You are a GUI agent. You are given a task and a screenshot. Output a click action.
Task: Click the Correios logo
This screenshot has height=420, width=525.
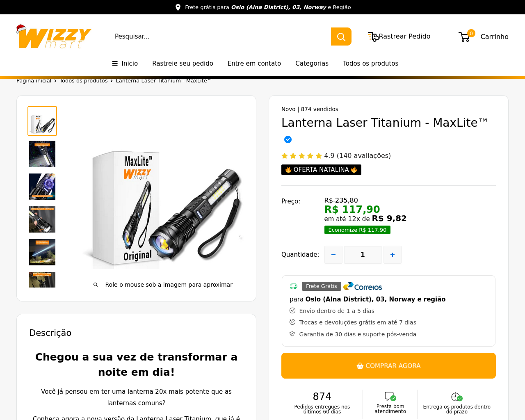[x=363, y=286]
